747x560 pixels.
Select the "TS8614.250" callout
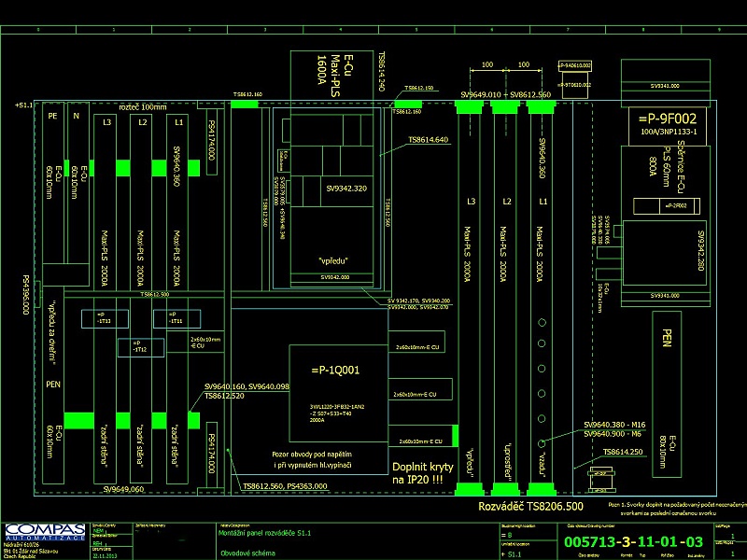(x=623, y=452)
